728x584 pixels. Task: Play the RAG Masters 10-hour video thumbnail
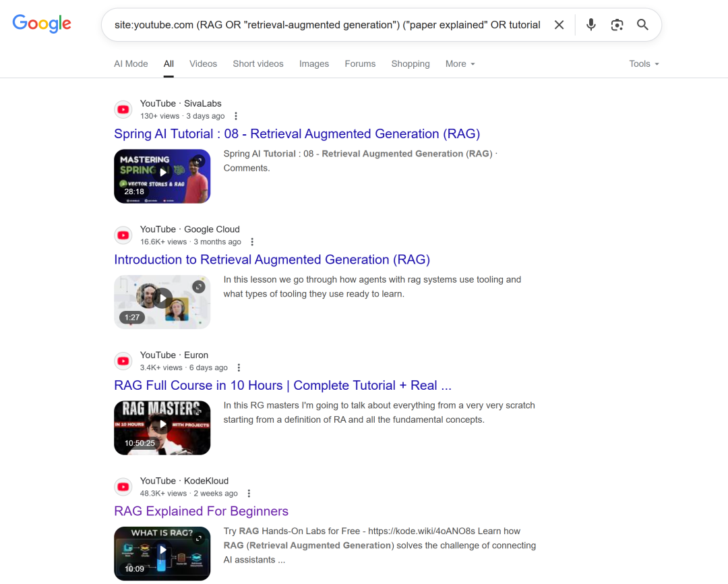pos(162,428)
